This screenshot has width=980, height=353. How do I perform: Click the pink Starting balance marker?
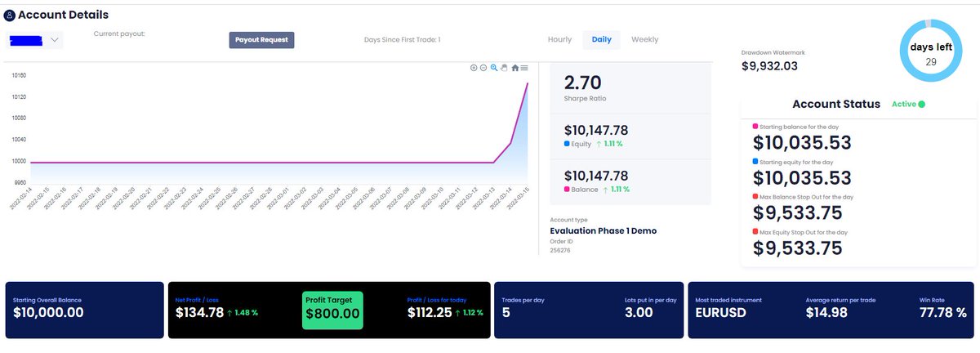(755, 127)
